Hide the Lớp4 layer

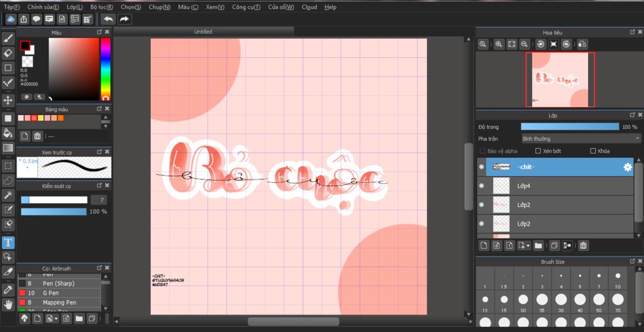481,185
